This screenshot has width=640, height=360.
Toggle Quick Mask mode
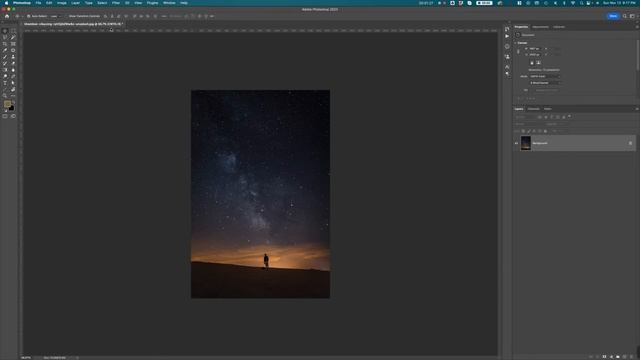coord(5,116)
